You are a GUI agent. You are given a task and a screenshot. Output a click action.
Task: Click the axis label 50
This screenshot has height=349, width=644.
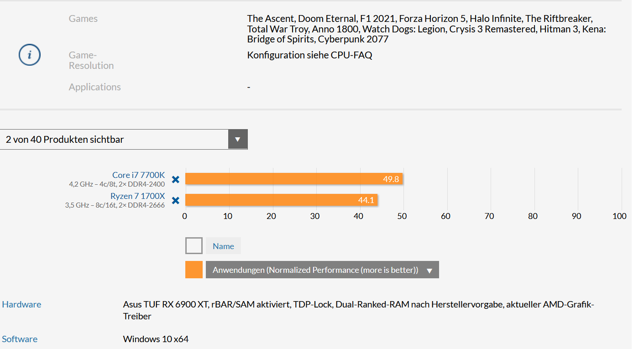402,216
